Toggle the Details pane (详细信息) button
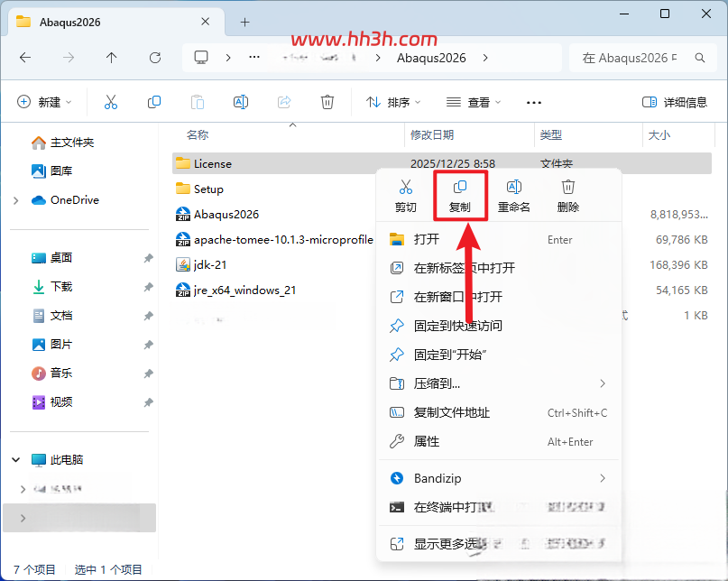The width and height of the screenshot is (728, 581). point(675,102)
